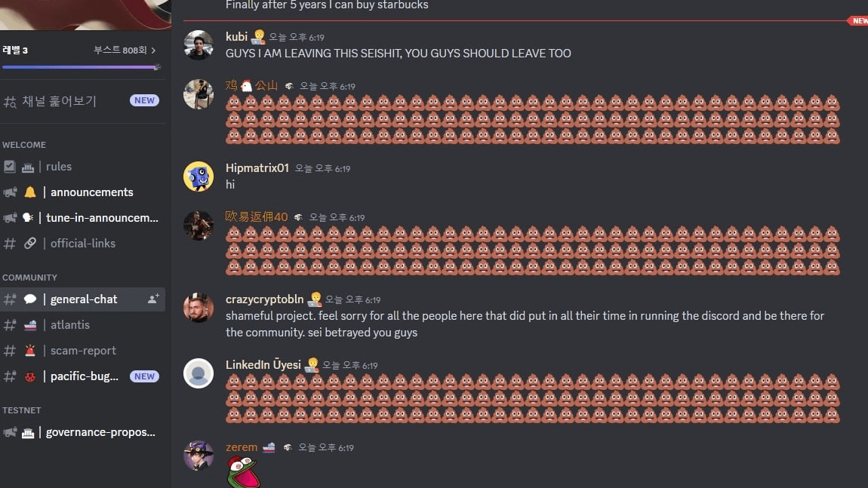Click the username crazycryptobln
This screenshot has width=868, height=488.
(265, 299)
